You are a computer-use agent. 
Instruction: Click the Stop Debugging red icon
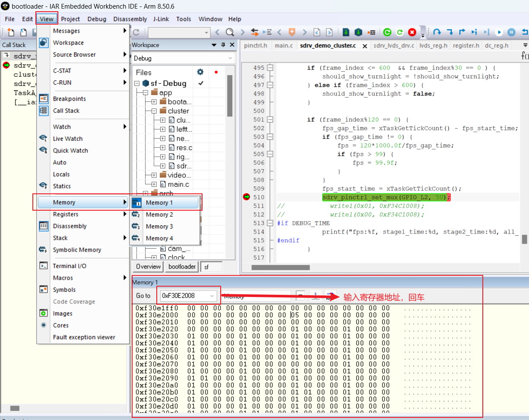[x=412, y=32]
